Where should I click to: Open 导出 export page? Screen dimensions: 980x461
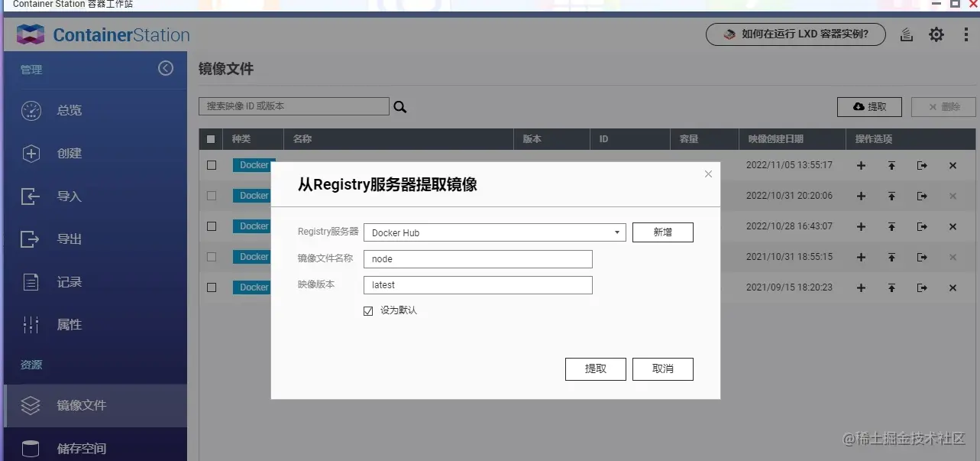tap(95, 239)
